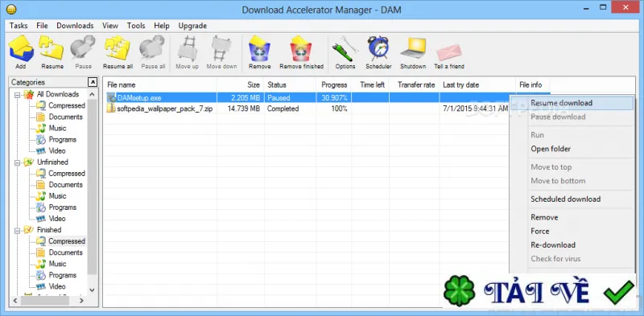Open the Help menu
The width and height of the screenshot is (644, 316).
point(162,26)
